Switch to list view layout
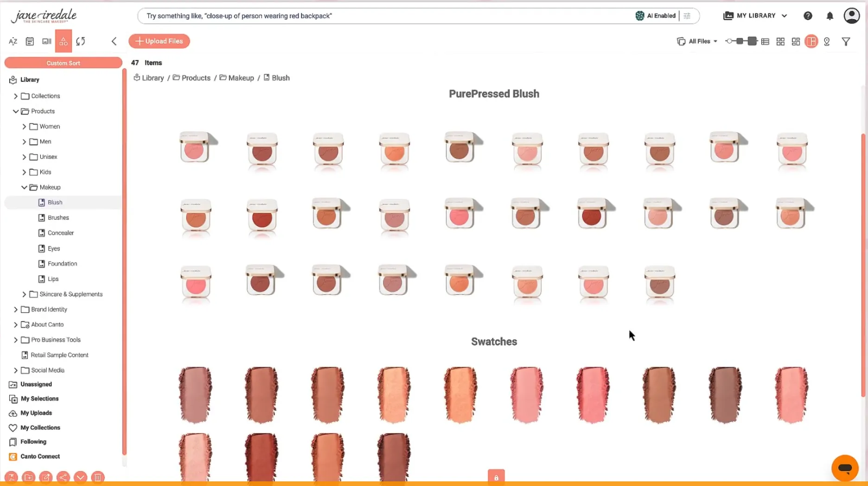Screen dimensions: 868x486 [765, 42]
